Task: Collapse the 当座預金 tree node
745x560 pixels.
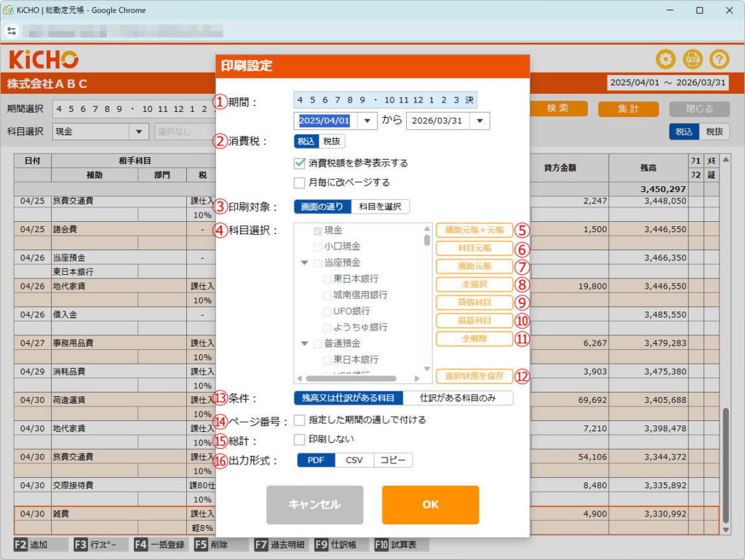Action: [305, 263]
